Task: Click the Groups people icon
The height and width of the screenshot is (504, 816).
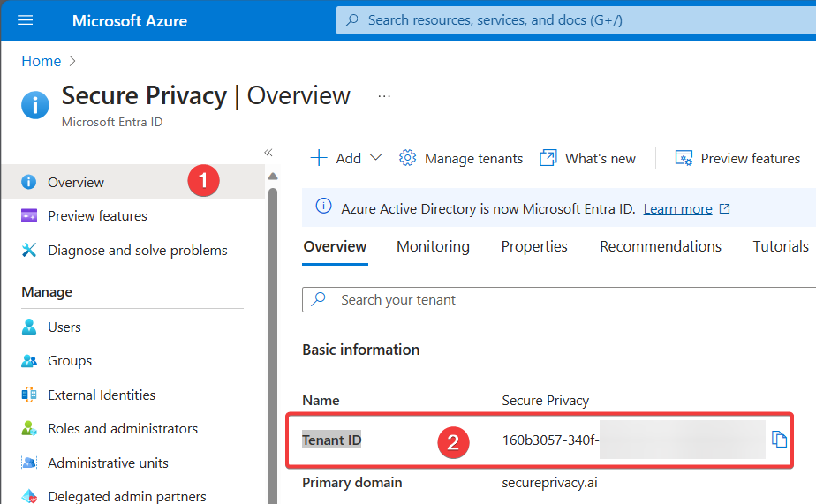Action: (x=29, y=361)
